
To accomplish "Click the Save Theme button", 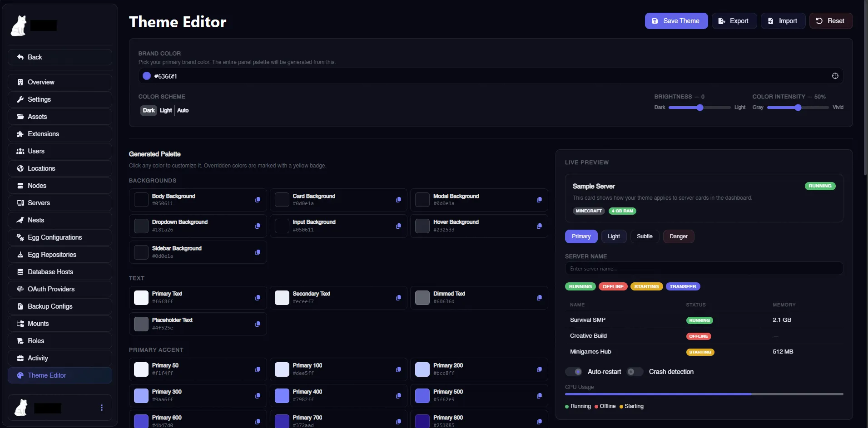I will point(676,21).
